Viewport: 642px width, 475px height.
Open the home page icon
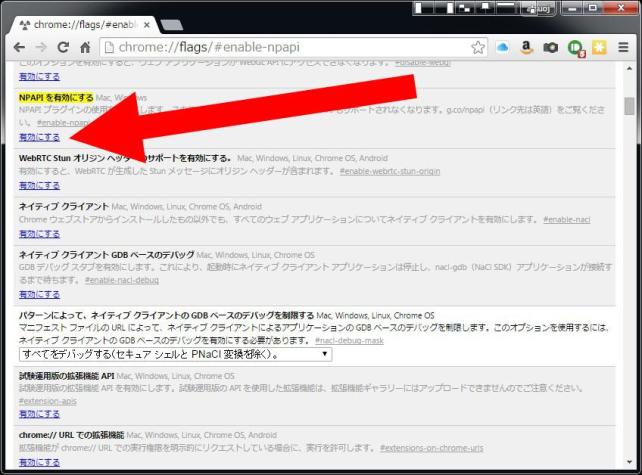point(85,48)
